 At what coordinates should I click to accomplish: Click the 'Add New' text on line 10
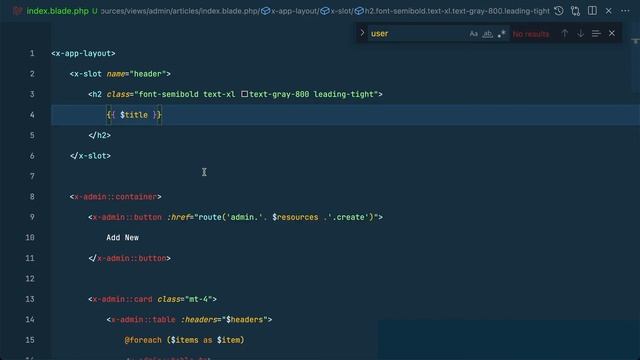122,238
